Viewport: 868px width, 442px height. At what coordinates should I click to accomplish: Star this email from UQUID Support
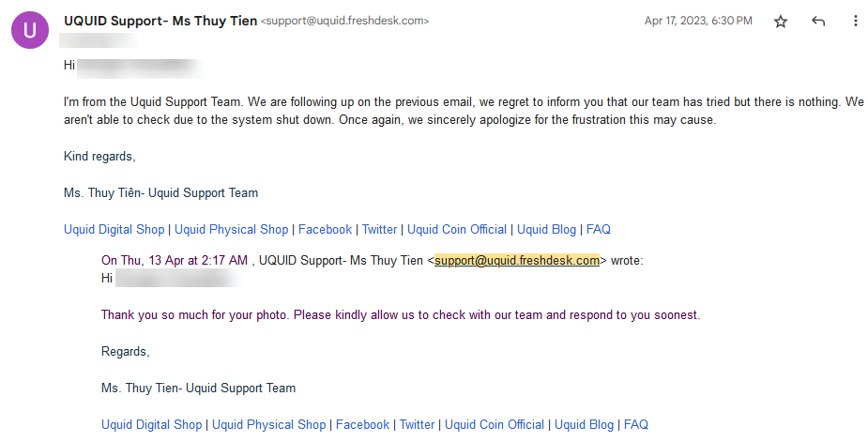[781, 22]
